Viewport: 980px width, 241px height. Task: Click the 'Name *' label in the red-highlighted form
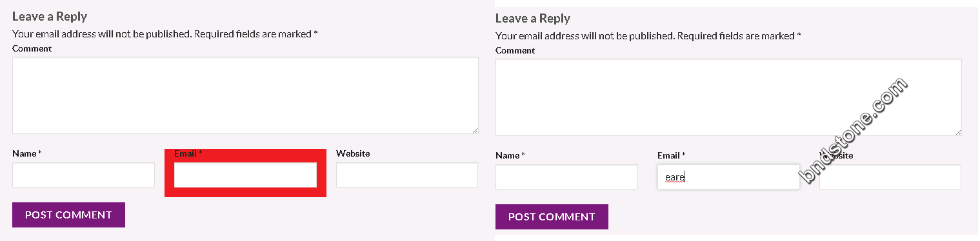click(27, 153)
